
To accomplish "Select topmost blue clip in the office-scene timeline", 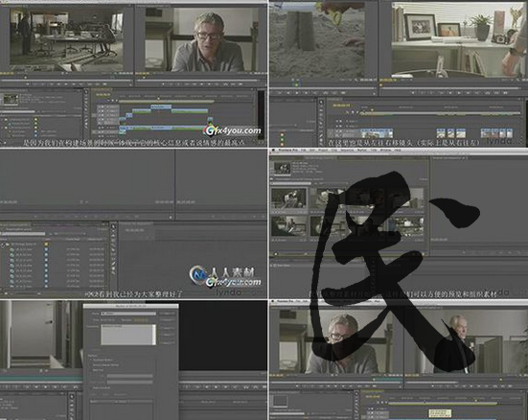I will (161, 106).
